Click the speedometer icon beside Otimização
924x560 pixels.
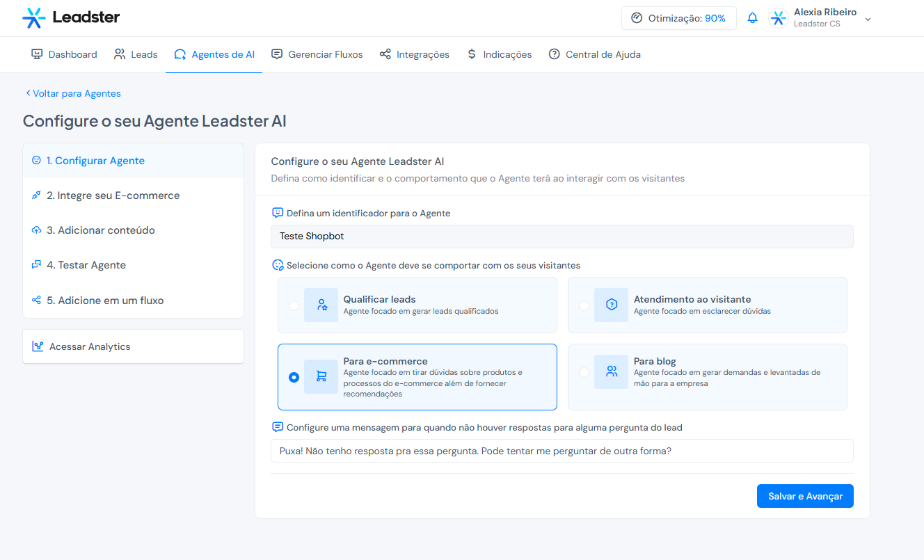[x=637, y=18]
